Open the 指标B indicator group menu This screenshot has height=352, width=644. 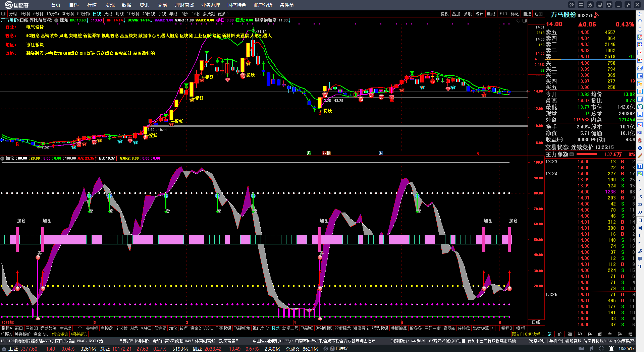(506, 328)
